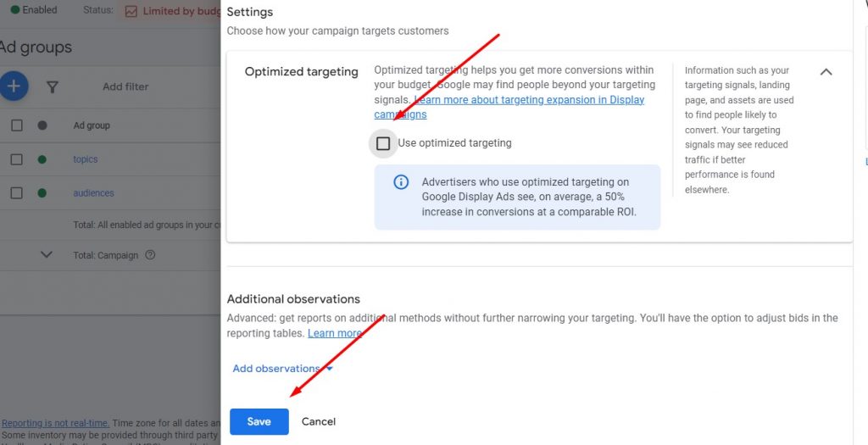Click the status dot column header icon
This screenshot has height=445, width=868.
pos(42,125)
